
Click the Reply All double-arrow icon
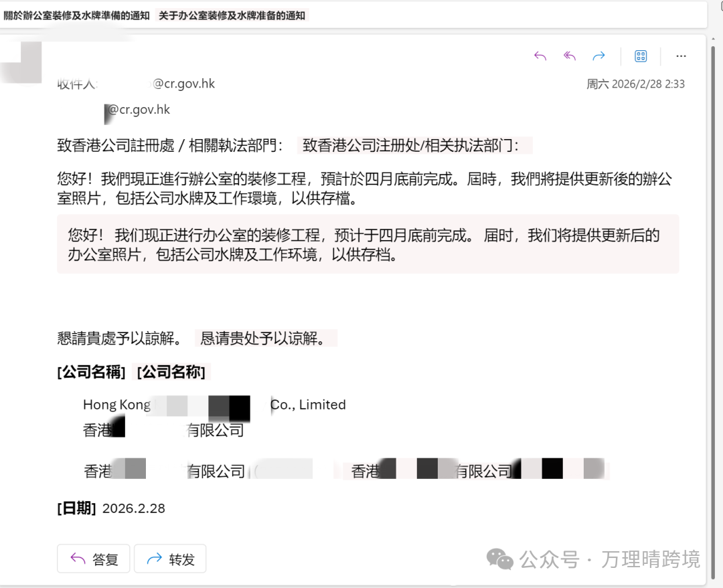[570, 56]
